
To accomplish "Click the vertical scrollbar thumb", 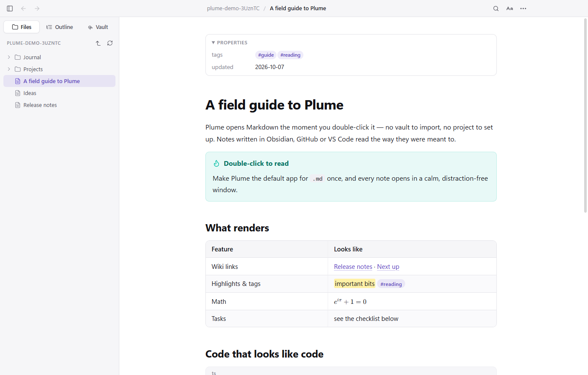I will point(585,115).
